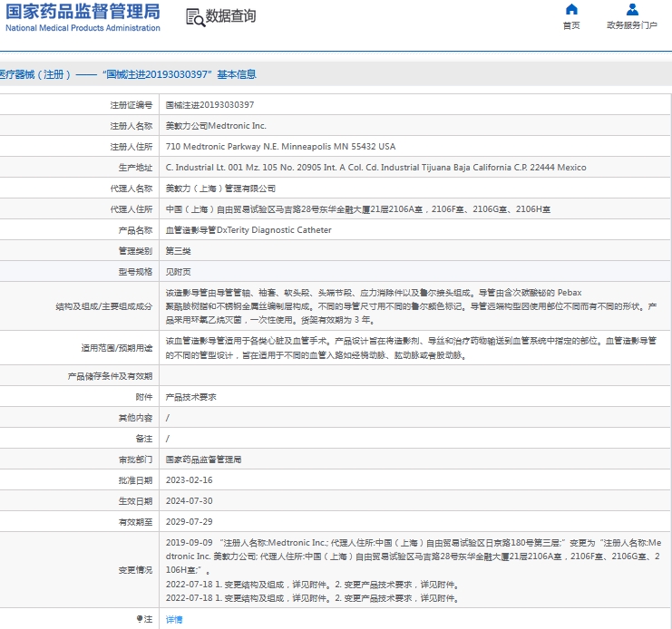Click the 数据查询 heading
Image resolution: width=672 pixels, height=629 pixels.
tap(230, 16)
